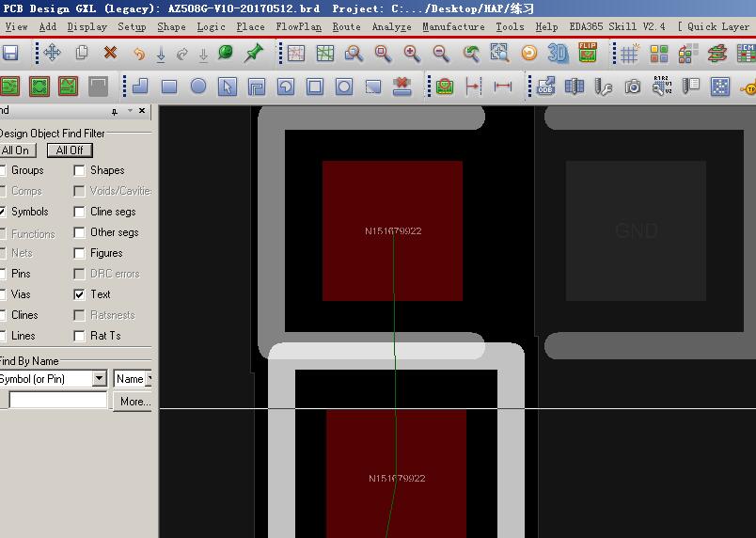This screenshot has height=538, width=756.
Task: Click the Flip design icon
Action: click(x=588, y=54)
